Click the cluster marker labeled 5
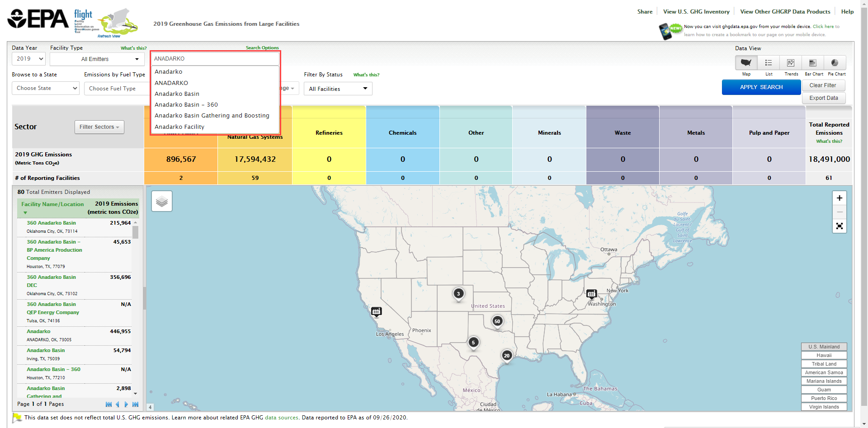 coord(473,343)
